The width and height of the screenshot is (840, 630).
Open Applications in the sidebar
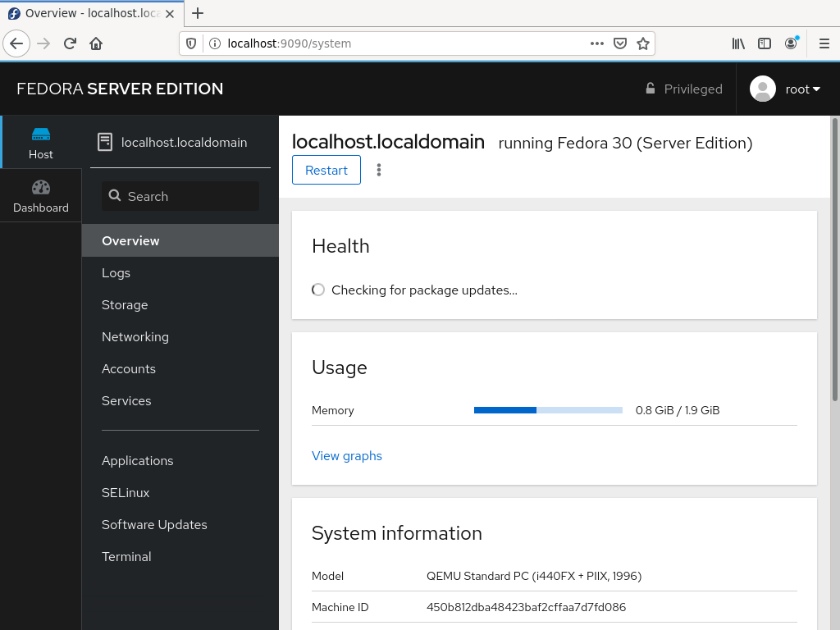click(180, 461)
